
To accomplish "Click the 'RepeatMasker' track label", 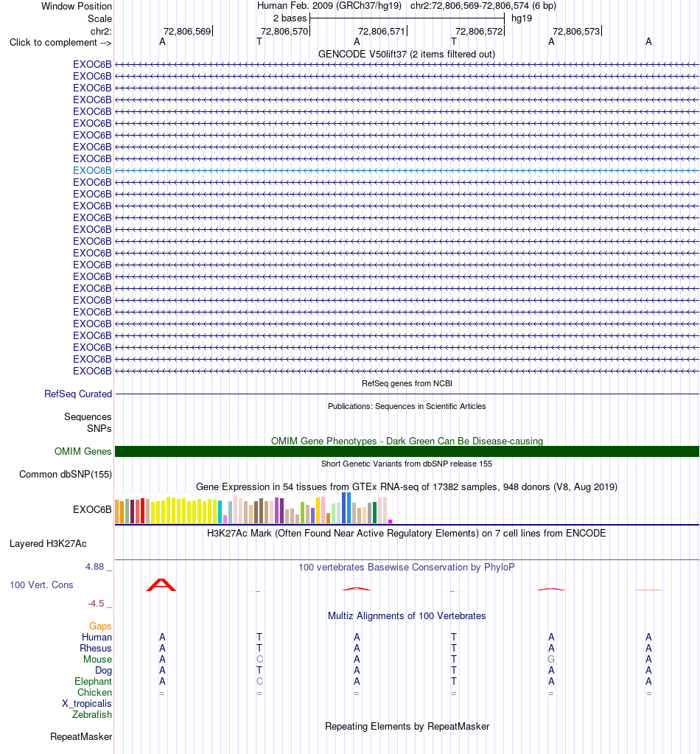I will (81, 737).
